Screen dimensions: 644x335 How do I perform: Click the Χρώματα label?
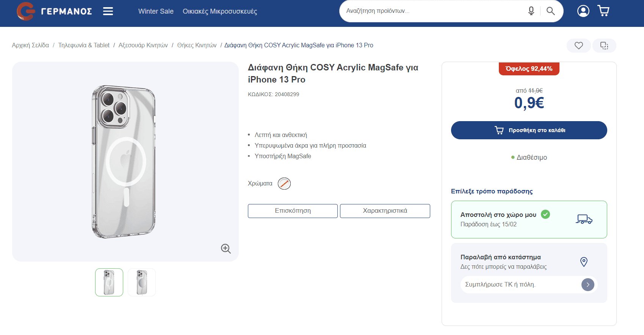click(x=260, y=184)
